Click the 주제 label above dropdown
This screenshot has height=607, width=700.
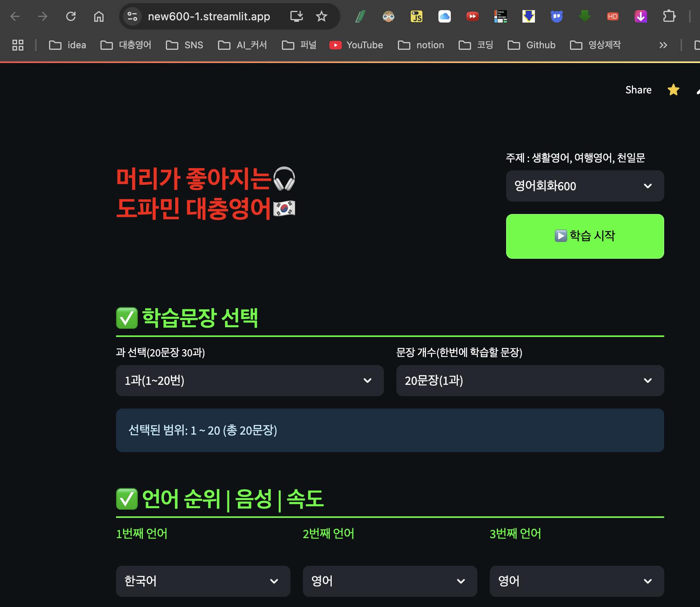coord(575,158)
